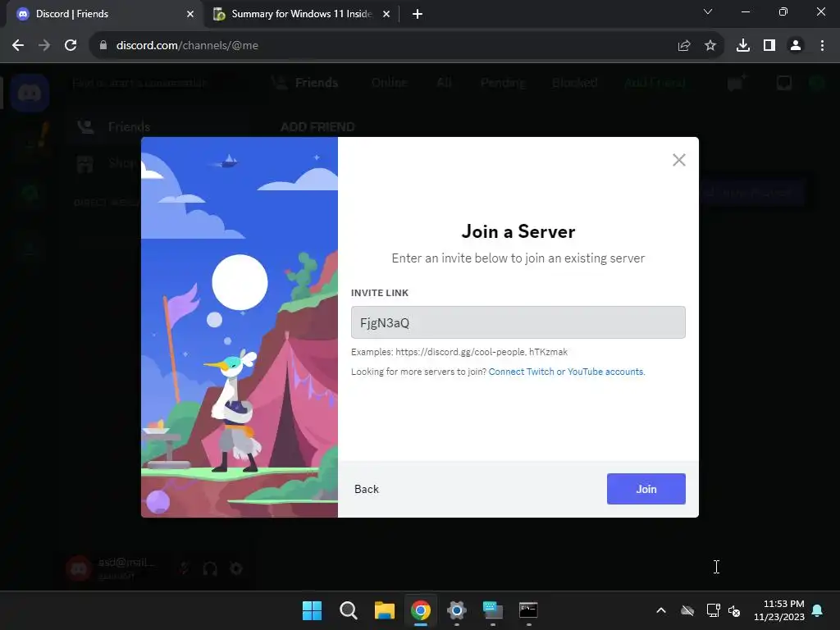Click Discord user avatar in bottom panel
The image size is (840, 630).
79,568
